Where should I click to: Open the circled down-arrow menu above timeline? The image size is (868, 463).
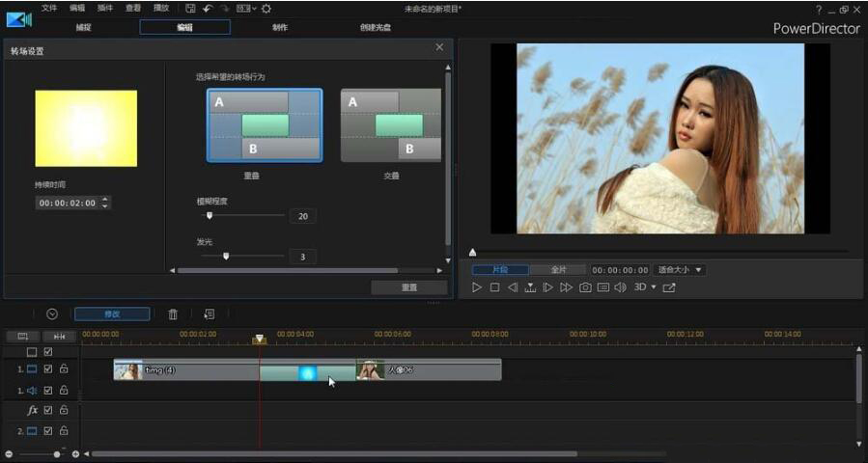52,313
